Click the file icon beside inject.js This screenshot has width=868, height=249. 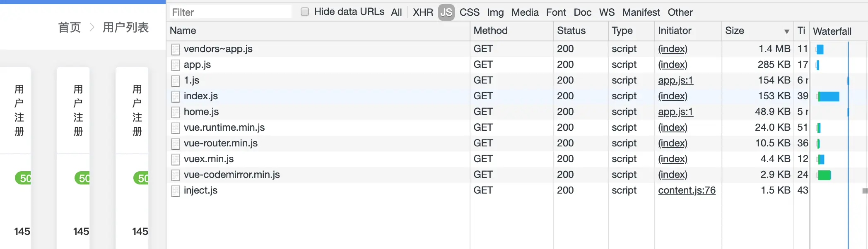pyautogui.click(x=176, y=191)
